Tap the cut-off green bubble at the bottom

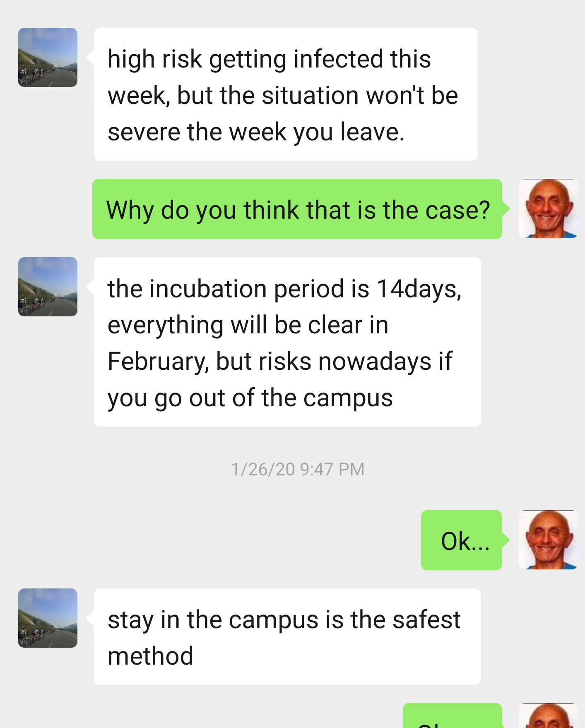tap(452, 717)
